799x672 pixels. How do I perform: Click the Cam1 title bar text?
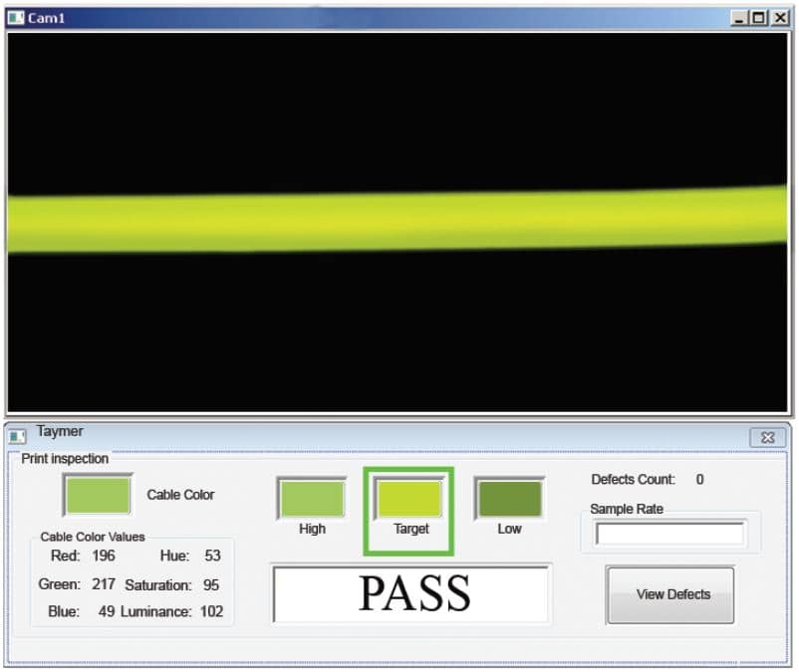point(46,18)
